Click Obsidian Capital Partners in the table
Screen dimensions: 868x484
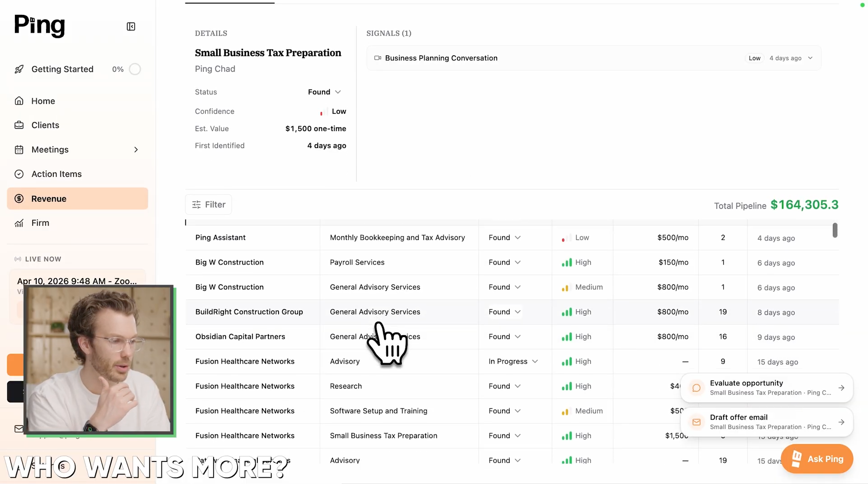pyautogui.click(x=240, y=337)
